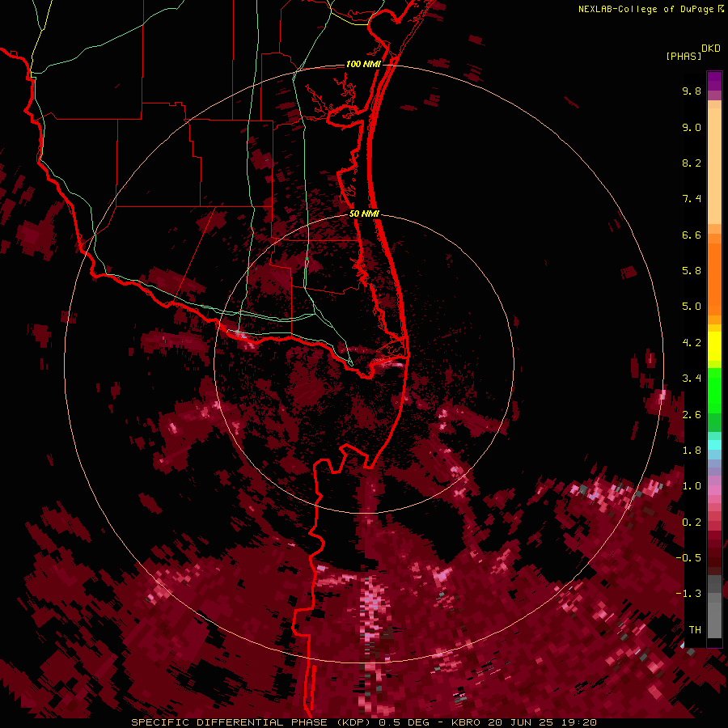Click the cyan segment of the colorbar
The height and width of the screenshot is (728, 728).
click(714, 445)
